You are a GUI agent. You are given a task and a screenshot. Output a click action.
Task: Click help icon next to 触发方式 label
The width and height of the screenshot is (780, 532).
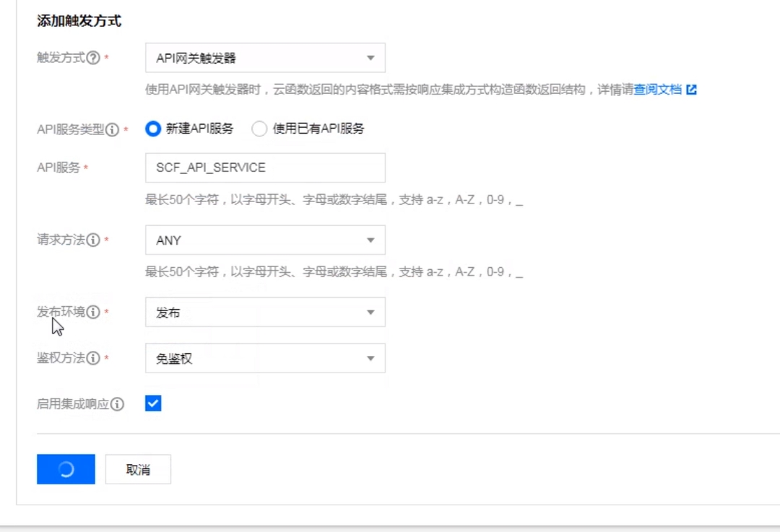click(92, 58)
